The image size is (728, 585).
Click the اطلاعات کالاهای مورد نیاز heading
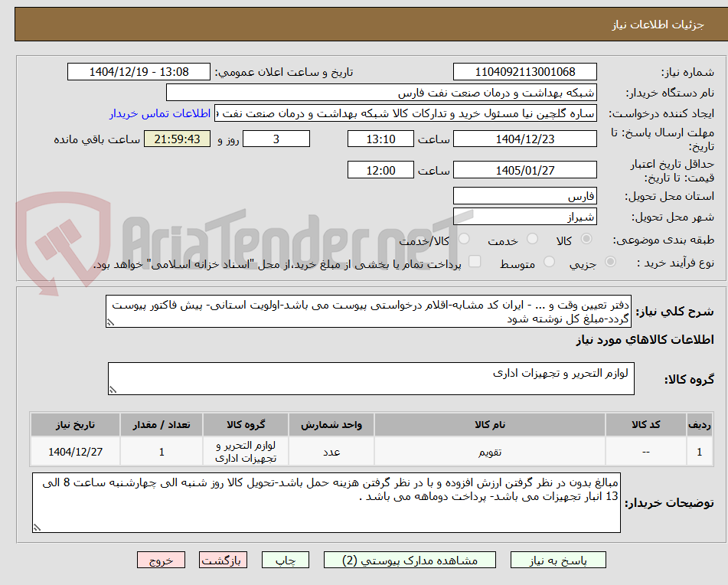[645, 340]
